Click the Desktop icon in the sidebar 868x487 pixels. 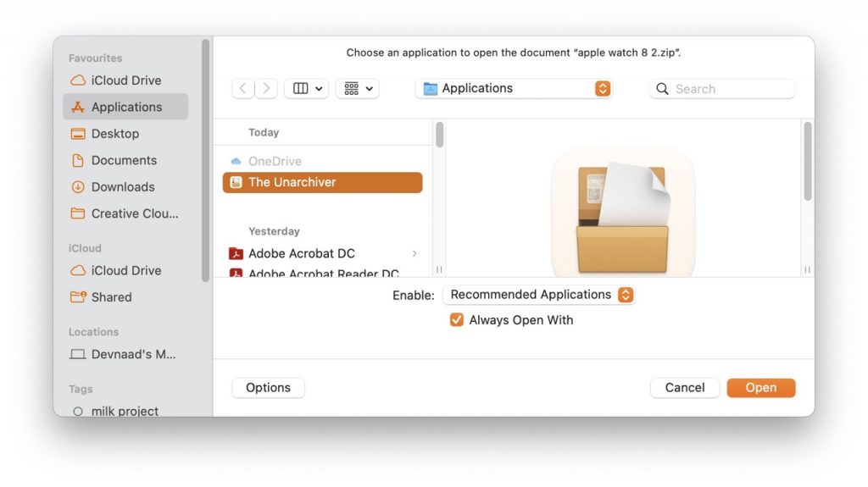coord(78,133)
